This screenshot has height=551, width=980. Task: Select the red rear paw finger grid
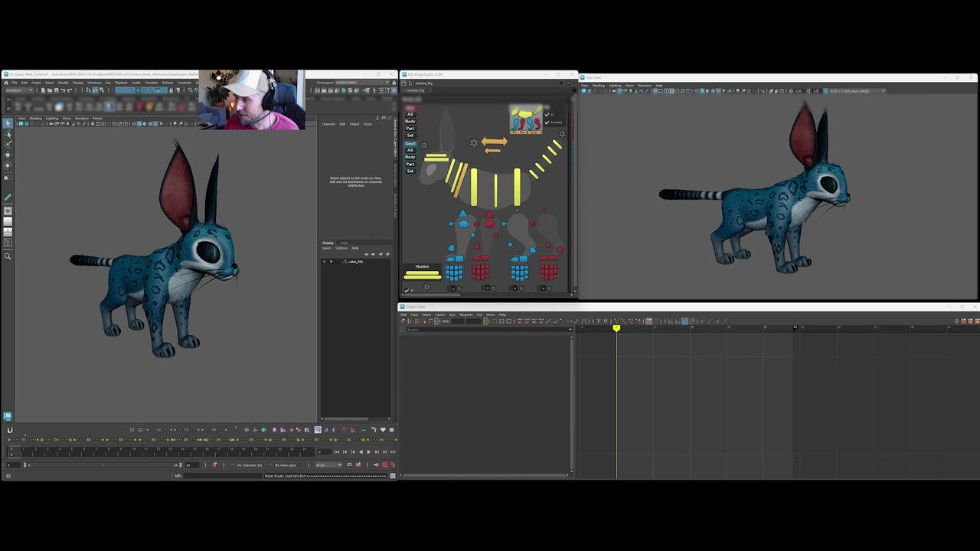548,271
